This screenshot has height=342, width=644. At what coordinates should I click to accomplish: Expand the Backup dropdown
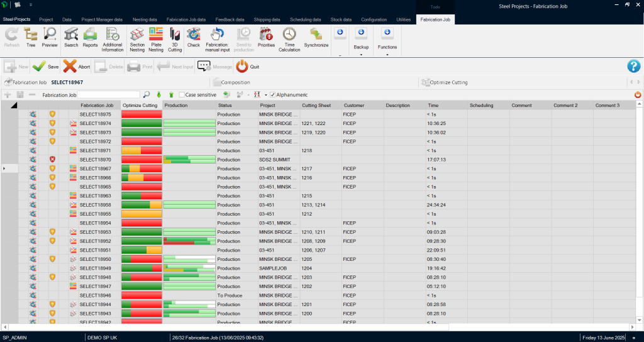[x=361, y=55]
